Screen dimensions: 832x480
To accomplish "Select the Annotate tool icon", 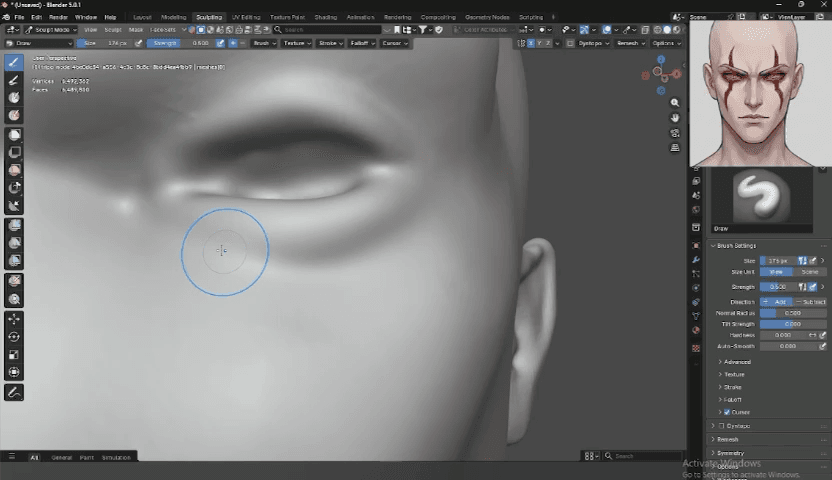I will (x=14, y=393).
